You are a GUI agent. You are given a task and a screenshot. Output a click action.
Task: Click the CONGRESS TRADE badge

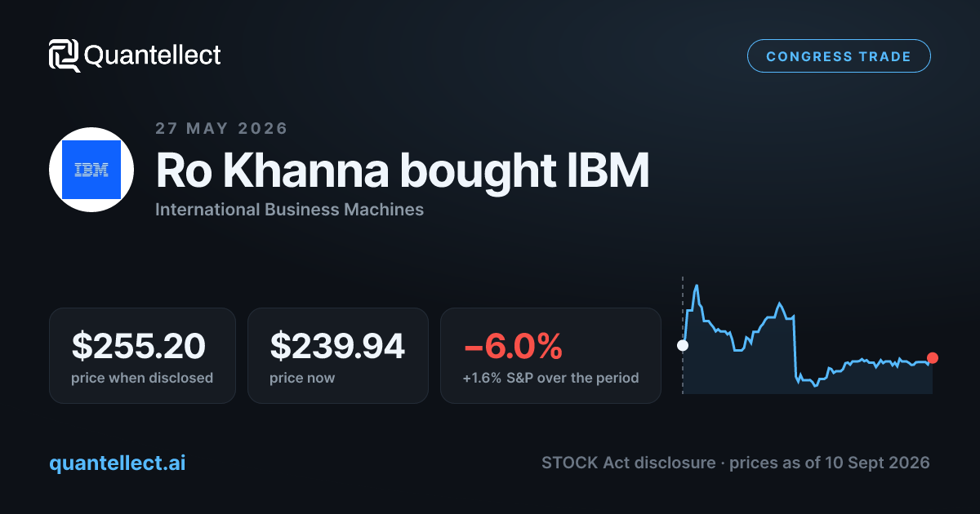(x=839, y=56)
